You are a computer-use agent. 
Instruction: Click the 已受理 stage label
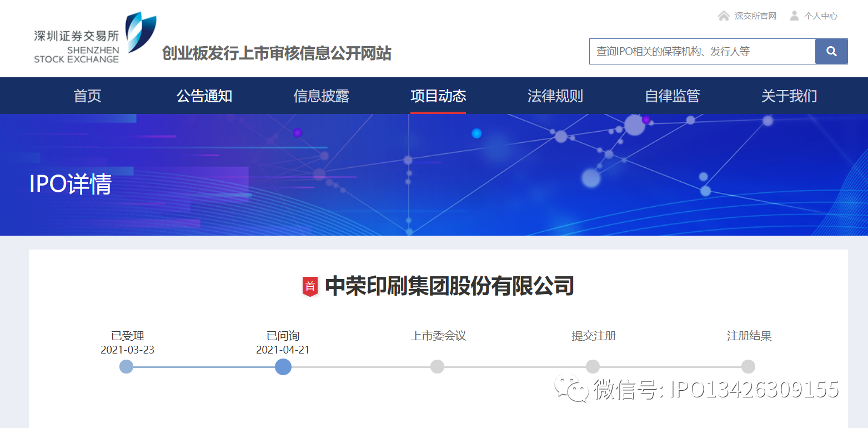128,336
